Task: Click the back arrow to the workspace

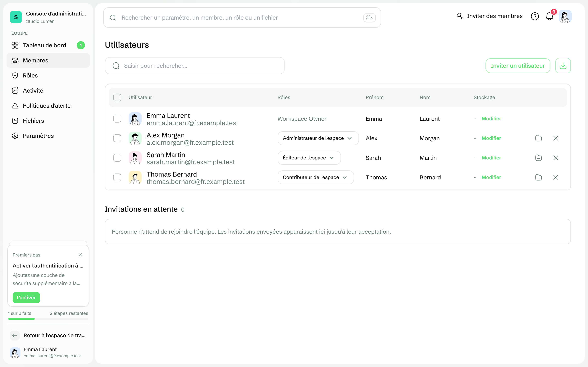Action: coord(14,335)
